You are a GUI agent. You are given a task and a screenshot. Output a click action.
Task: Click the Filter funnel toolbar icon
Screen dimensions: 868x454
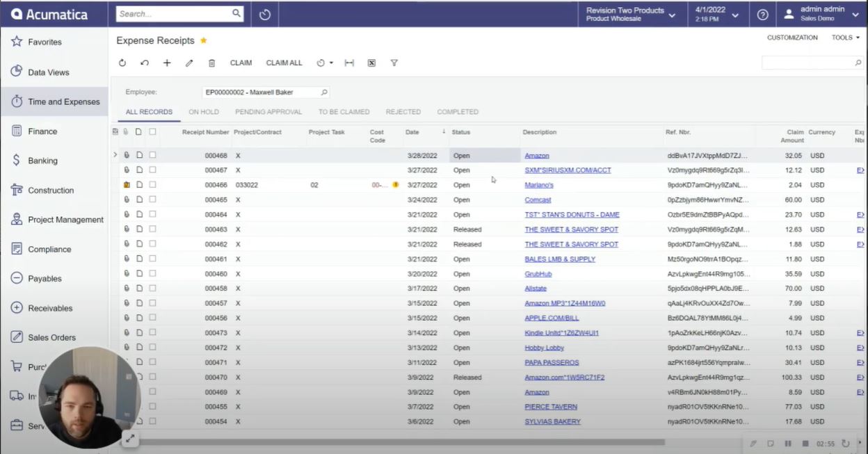pos(394,63)
